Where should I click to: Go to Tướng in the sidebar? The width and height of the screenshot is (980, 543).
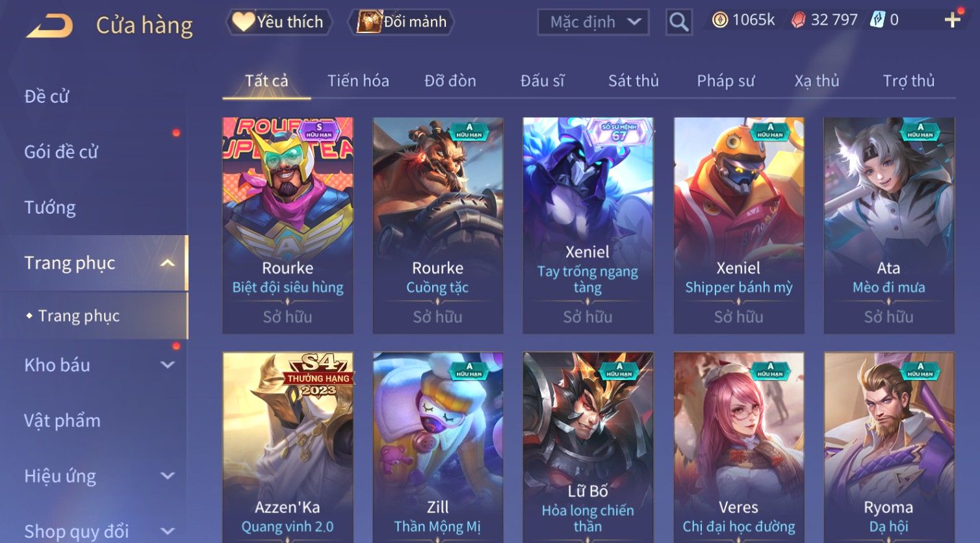click(x=50, y=208)
